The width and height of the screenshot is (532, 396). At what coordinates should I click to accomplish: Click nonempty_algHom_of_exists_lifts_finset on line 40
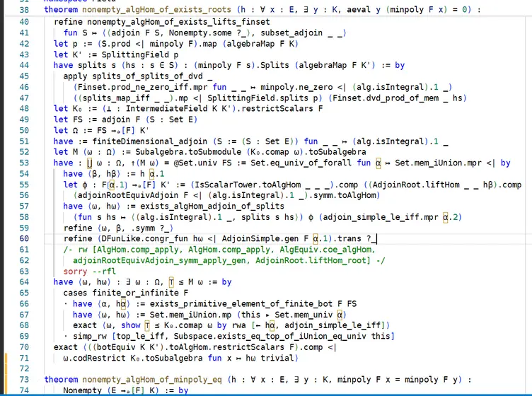[178, 22]
